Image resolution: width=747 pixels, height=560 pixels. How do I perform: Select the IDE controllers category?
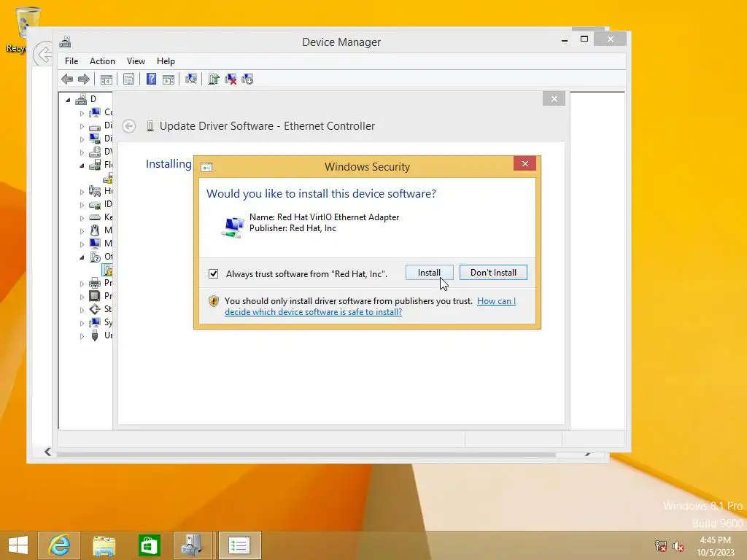[101, 204]
